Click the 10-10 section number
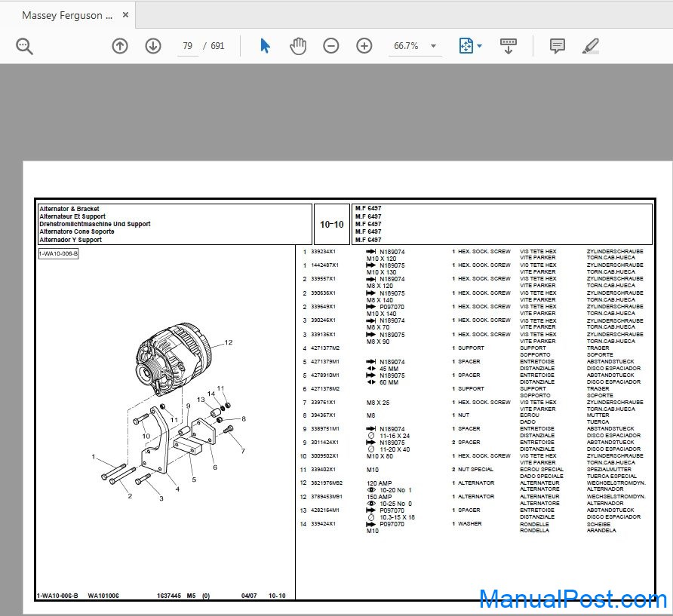673x616 pixels. [332, 225]
